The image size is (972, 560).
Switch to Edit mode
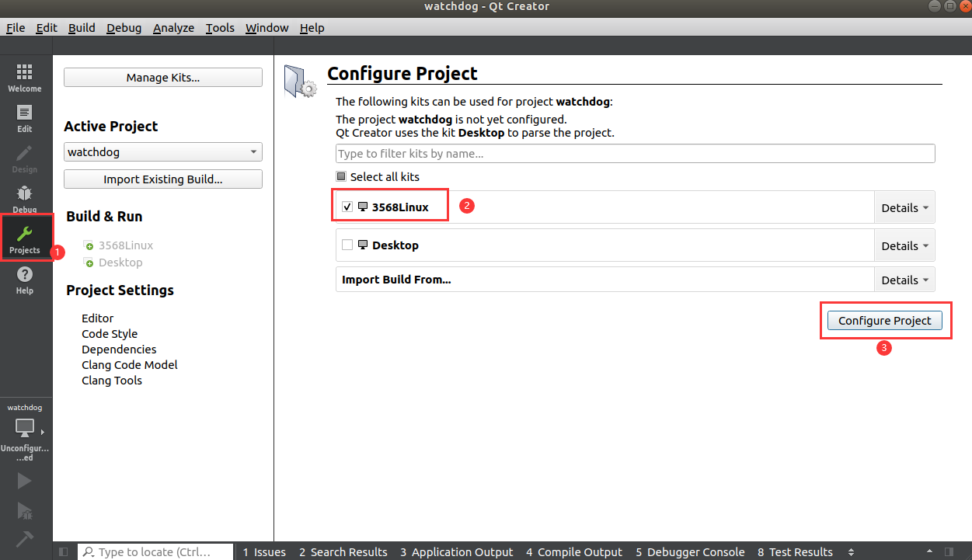(25, 118)
